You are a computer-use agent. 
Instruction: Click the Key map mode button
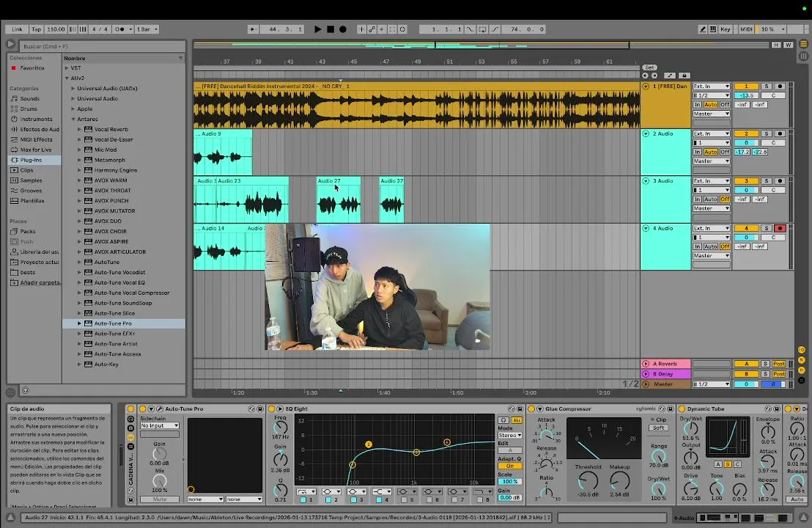(725, 29)
